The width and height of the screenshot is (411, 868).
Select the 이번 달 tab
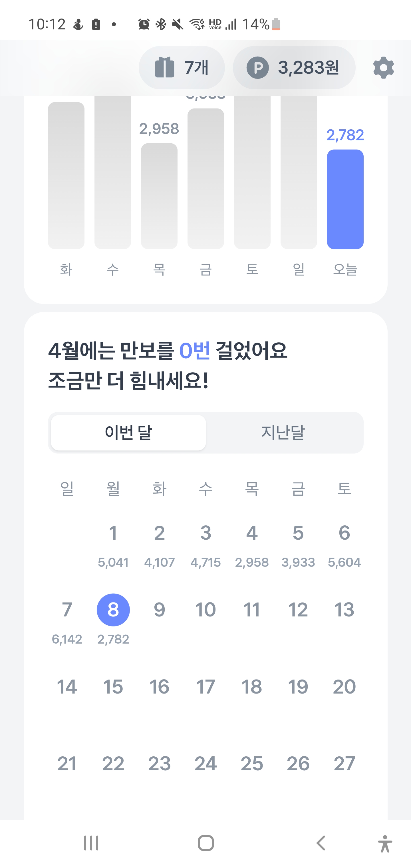click(128, 432)
